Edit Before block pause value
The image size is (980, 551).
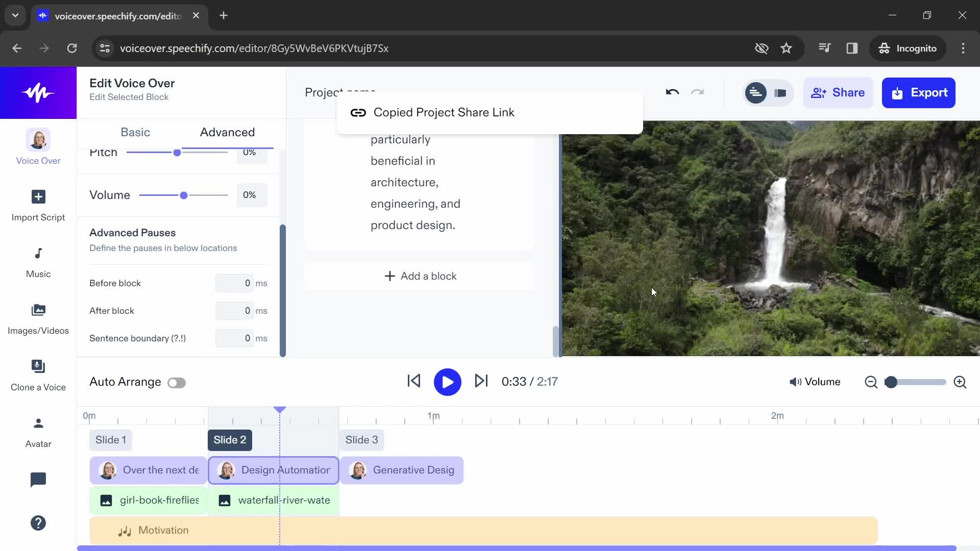tap(234, 283)
